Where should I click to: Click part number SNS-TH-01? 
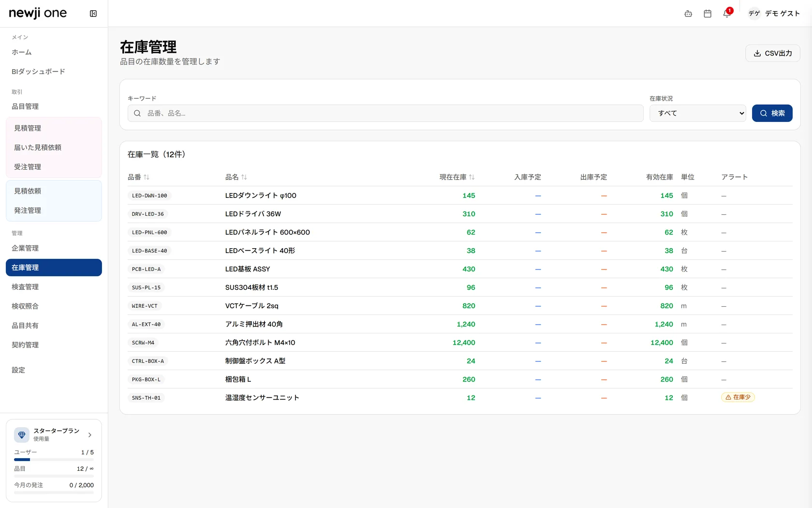coord(146,398)
